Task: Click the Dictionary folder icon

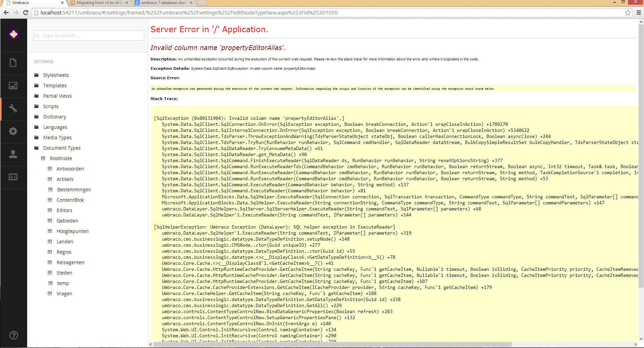Action: (x=37, y=117)
